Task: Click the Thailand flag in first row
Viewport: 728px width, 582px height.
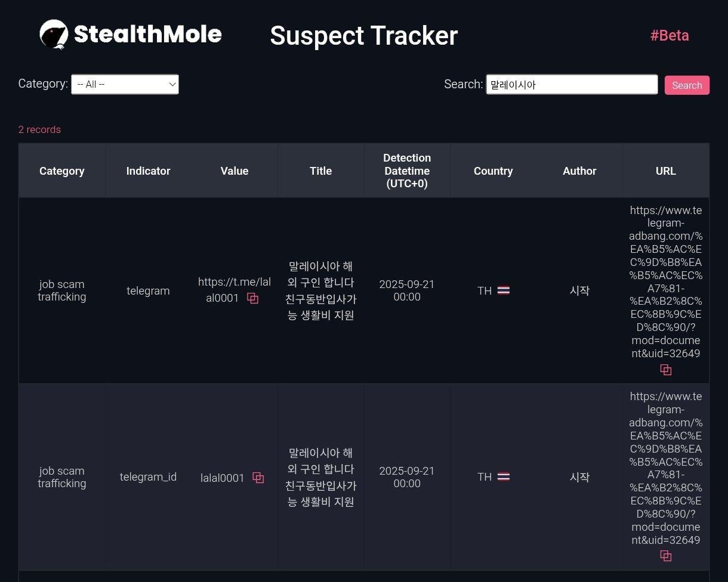Action: click(x=504, y=291)
